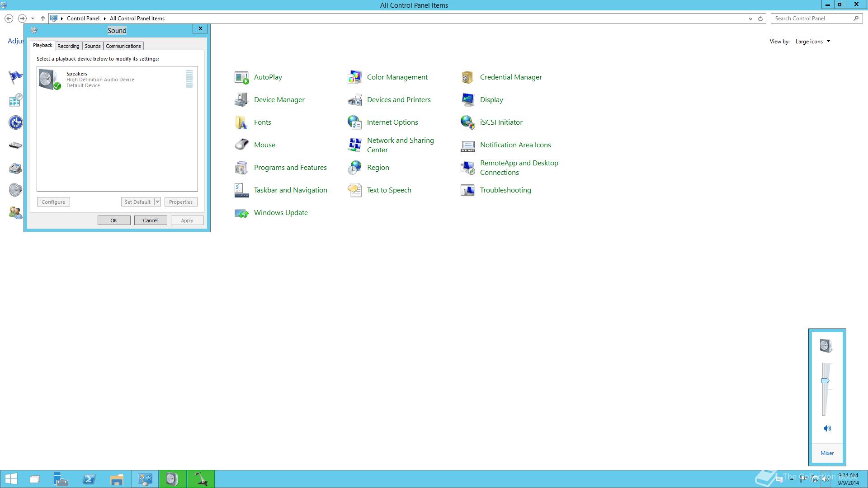The height and width of the screenshot is (488, 868).
Task: Open the Device Manager icon
Action: point(242,100)
